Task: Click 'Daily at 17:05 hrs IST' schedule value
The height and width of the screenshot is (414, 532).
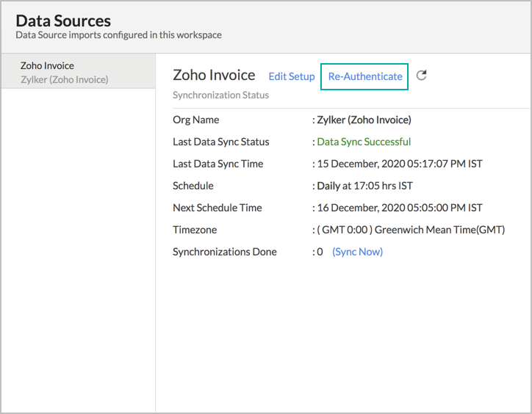Action: [364, 186]
